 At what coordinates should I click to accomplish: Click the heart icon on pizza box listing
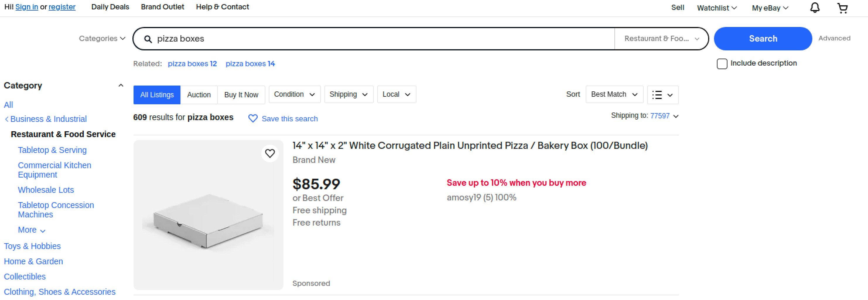pos(270,154)
